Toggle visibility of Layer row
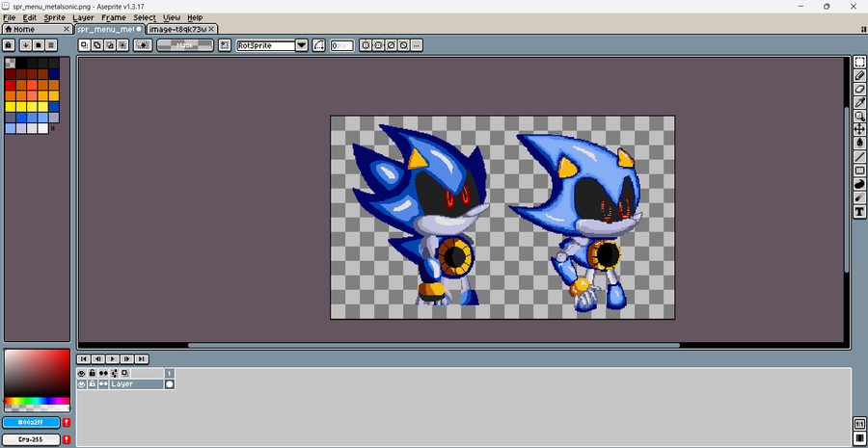The height and width of the screenshot is (448, 868). pos(82,383)
